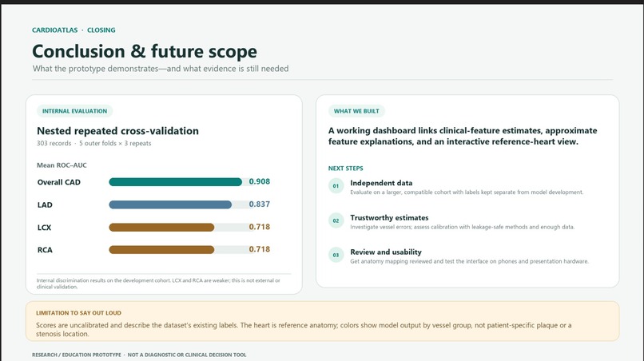Click the 'CARDIOATLAS · CLOSING' header label

click(74, 30)
